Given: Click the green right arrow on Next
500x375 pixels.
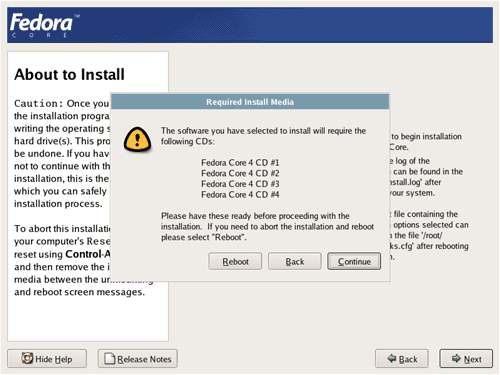Looking at the screenshot, I should (x=456, y=358).
